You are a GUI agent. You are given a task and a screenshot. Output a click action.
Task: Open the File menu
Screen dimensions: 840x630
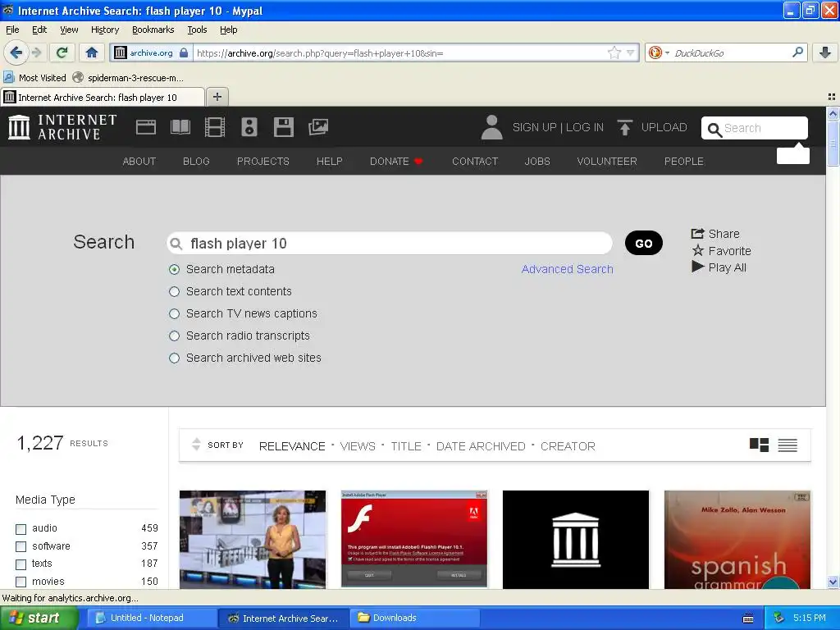[12, 30]
